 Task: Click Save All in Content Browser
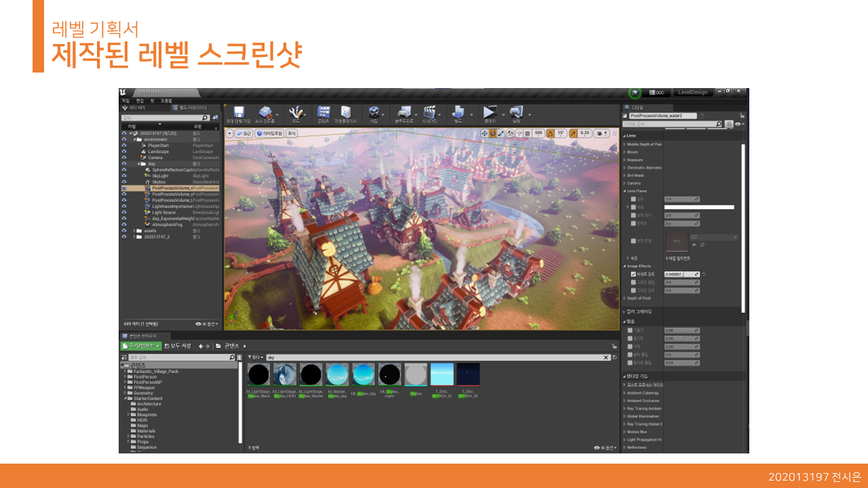click(178, 346)
